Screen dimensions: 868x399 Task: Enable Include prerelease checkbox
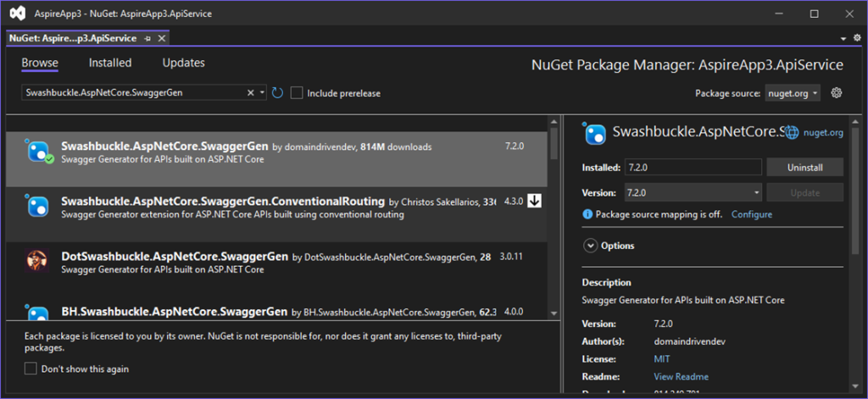[297, 93]
